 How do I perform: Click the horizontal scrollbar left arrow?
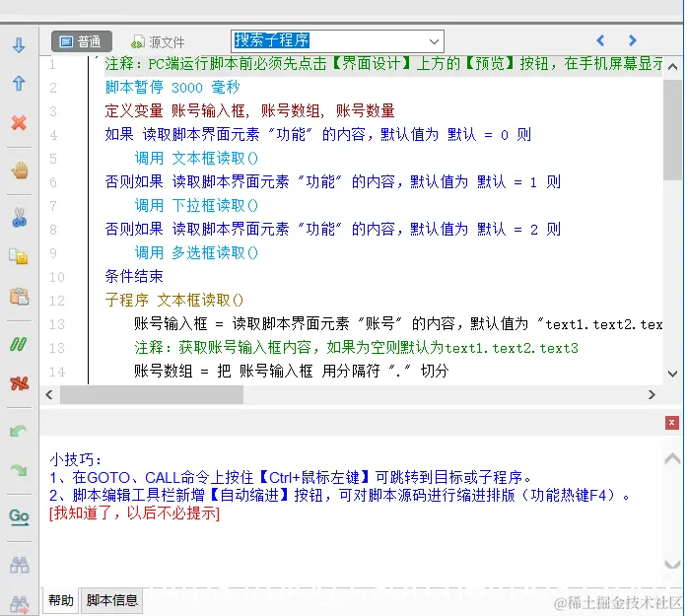[x=49, y=395]
